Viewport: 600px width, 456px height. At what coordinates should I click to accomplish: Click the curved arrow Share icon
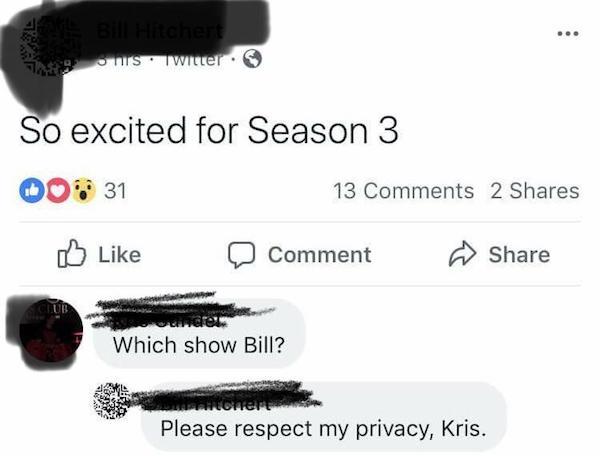(x=462, y=254)
